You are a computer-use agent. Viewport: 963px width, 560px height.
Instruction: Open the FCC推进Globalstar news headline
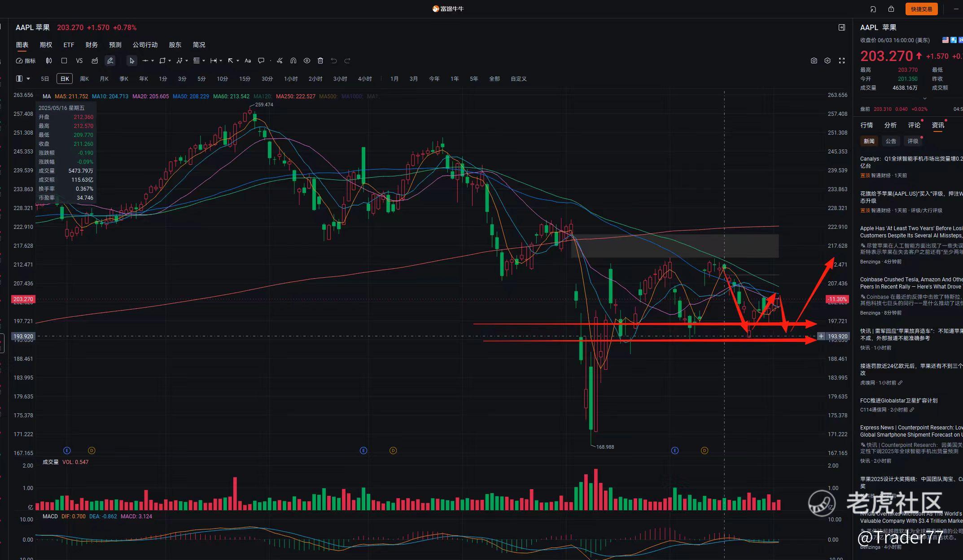899,400
